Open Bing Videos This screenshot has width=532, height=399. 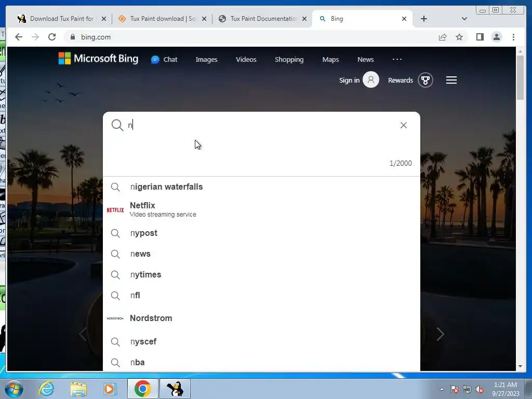point(246,59)
